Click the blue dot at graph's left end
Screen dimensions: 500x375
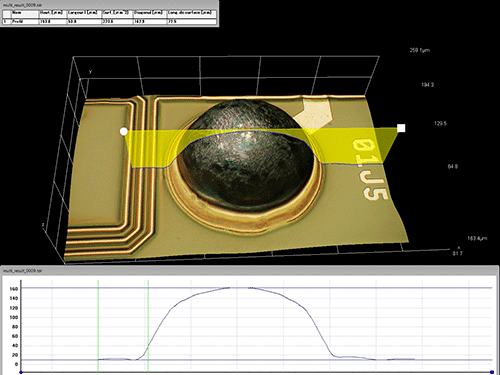click(x=21, y=372)
